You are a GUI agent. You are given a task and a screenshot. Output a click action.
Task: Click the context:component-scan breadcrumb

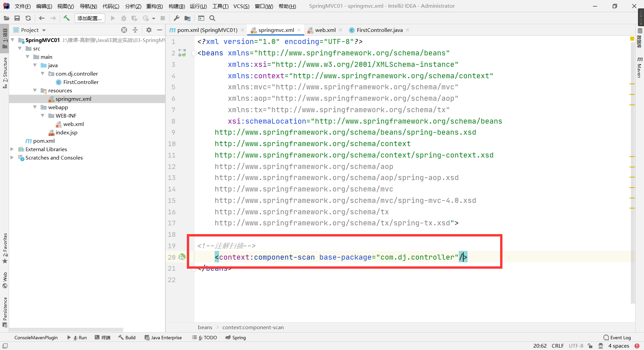[x=253, y=327]
